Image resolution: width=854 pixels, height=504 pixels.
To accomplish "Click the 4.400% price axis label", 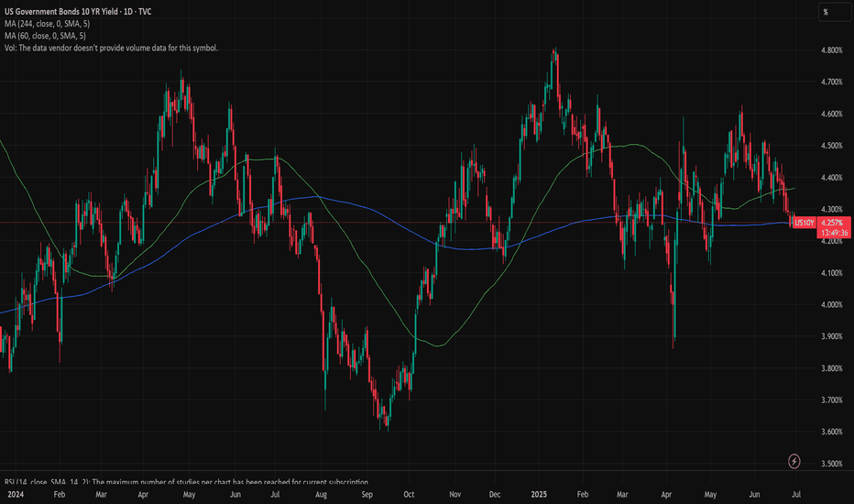I will pos(832,177).
